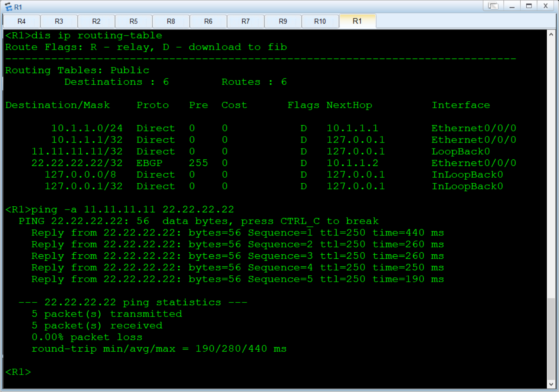
Task: Click the 127.0.0.0/8 destination entry
Action: coord(80,175)
